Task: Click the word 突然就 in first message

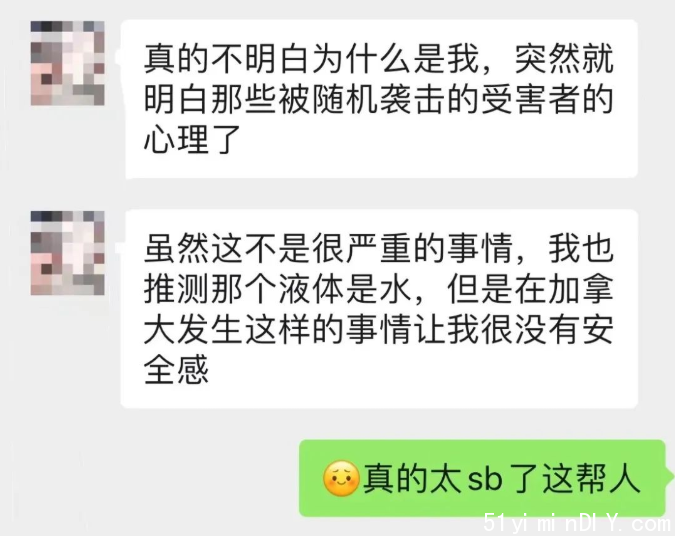Action: click(564, 59)
